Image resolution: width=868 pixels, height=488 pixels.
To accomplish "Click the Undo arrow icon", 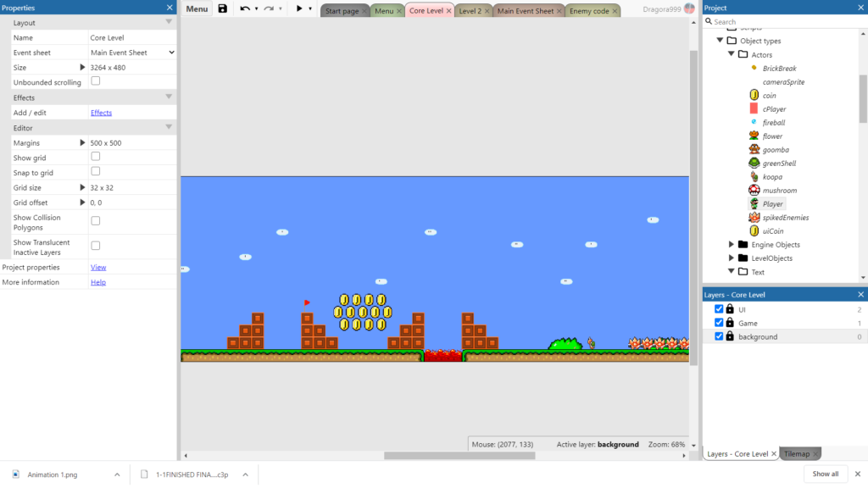I will click(245, 8).
